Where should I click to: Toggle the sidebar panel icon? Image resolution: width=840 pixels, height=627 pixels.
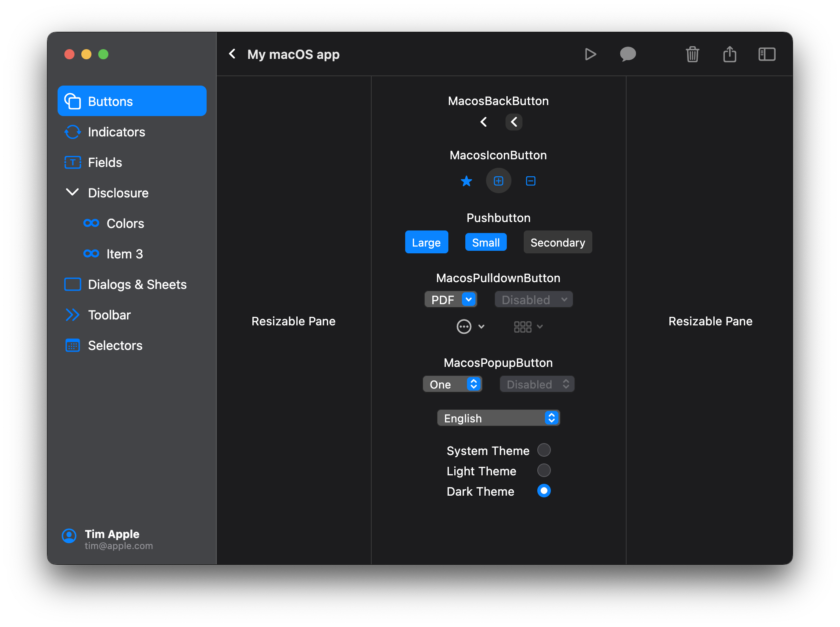point(767,54)
